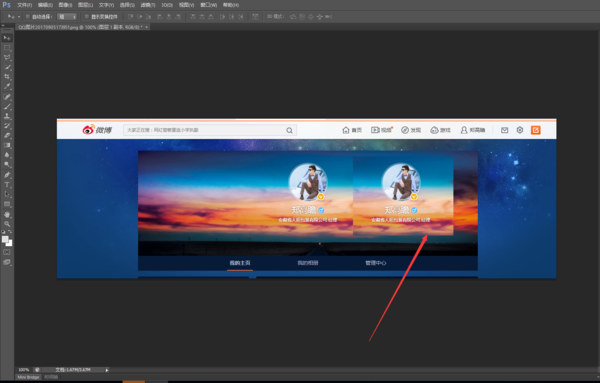600x383 pixels.
Task: Click the foreground color swatch
Action: tap(5, 240)
